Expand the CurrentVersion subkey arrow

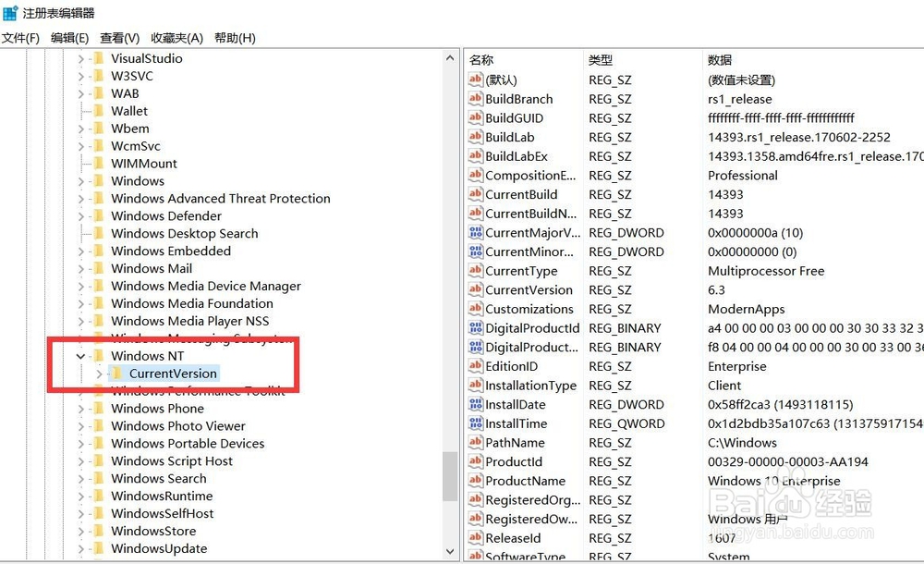click(100, 374)
